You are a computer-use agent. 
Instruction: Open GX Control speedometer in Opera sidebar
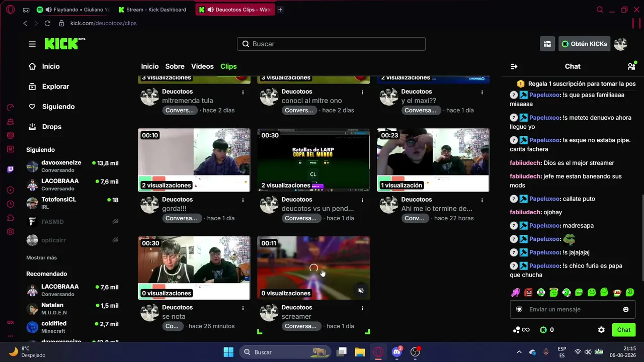point(11,107)
